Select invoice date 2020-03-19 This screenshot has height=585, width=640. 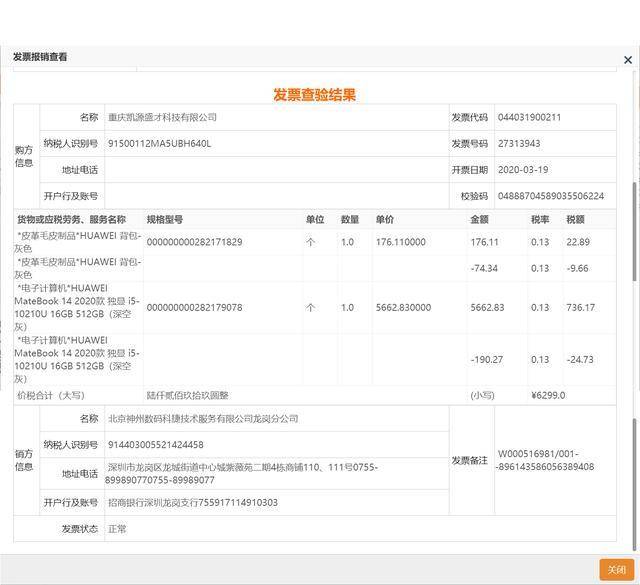pyautogui.click(x=523, y=170)
